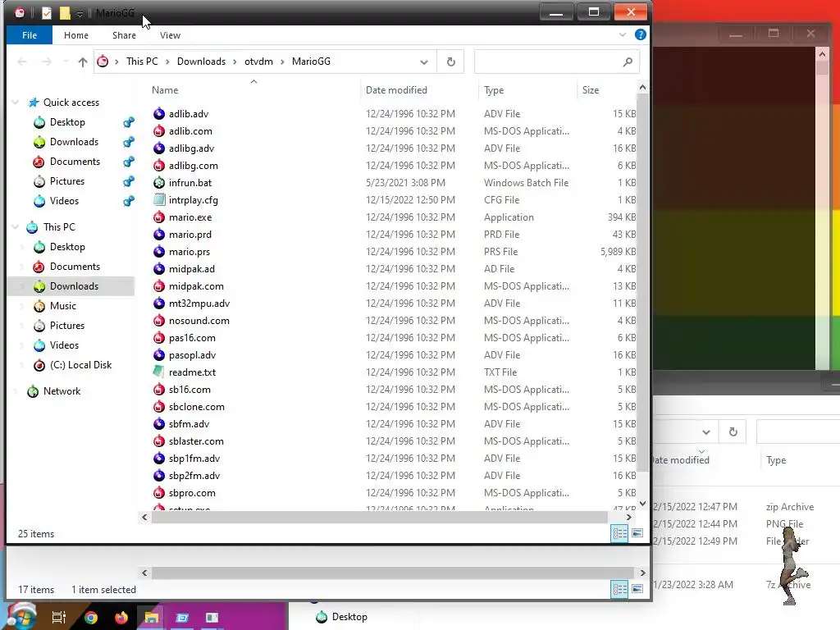This screenshot has height=630, width=840.
Task: Open the View ribbon tab
Action: click(170, 35)
